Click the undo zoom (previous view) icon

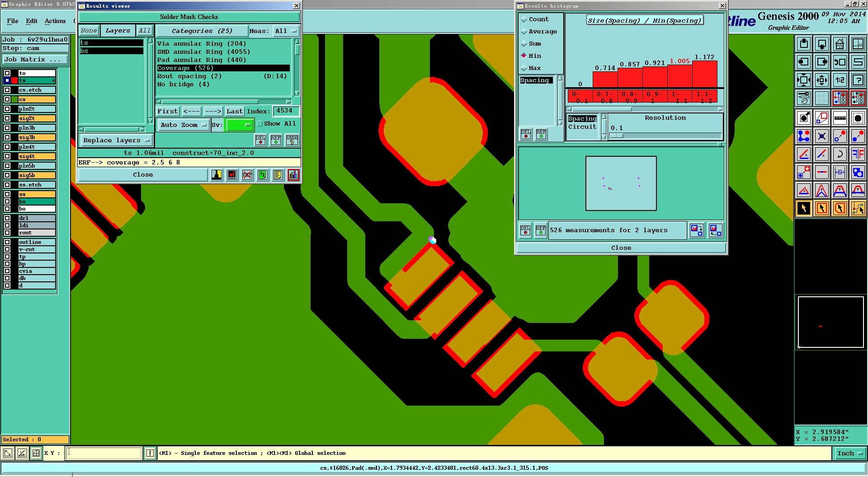coord(840,62)
